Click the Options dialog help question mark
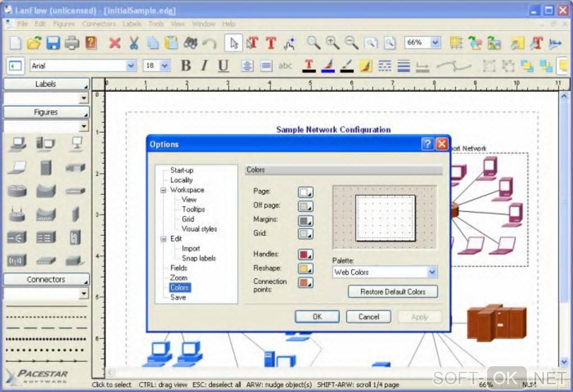573x392 pixels. (428, 144)
